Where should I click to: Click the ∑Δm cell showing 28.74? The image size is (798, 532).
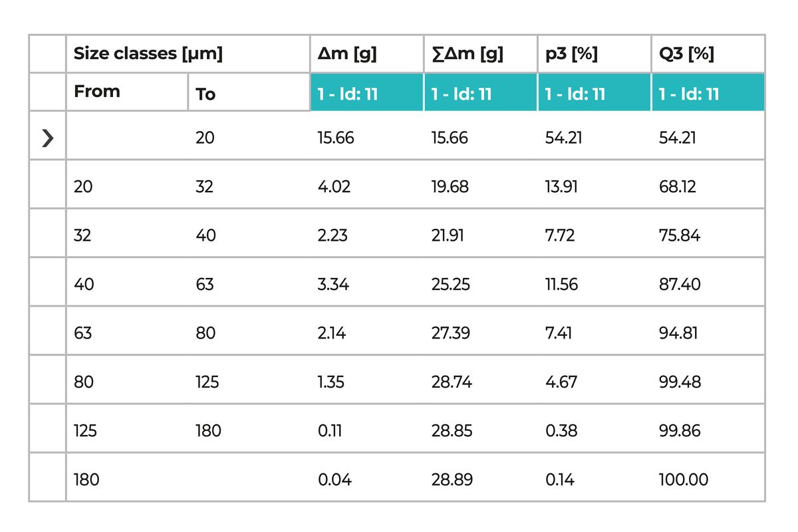pyautogui.click(x=452, y=382)
